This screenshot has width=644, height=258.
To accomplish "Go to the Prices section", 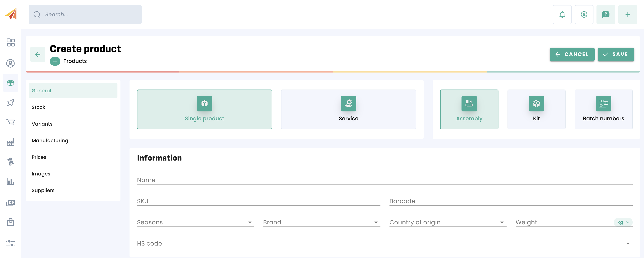I will [39, 157].
